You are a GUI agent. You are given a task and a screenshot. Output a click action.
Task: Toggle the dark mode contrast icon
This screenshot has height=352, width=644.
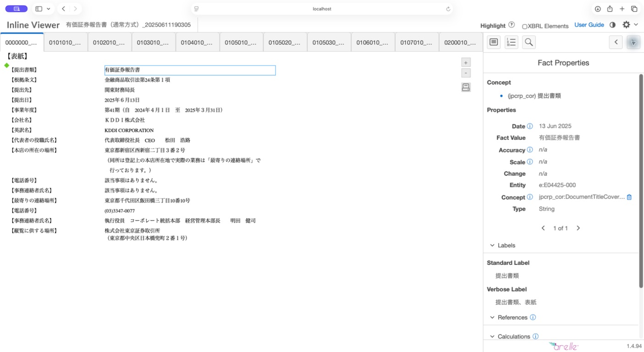[612, 25]
